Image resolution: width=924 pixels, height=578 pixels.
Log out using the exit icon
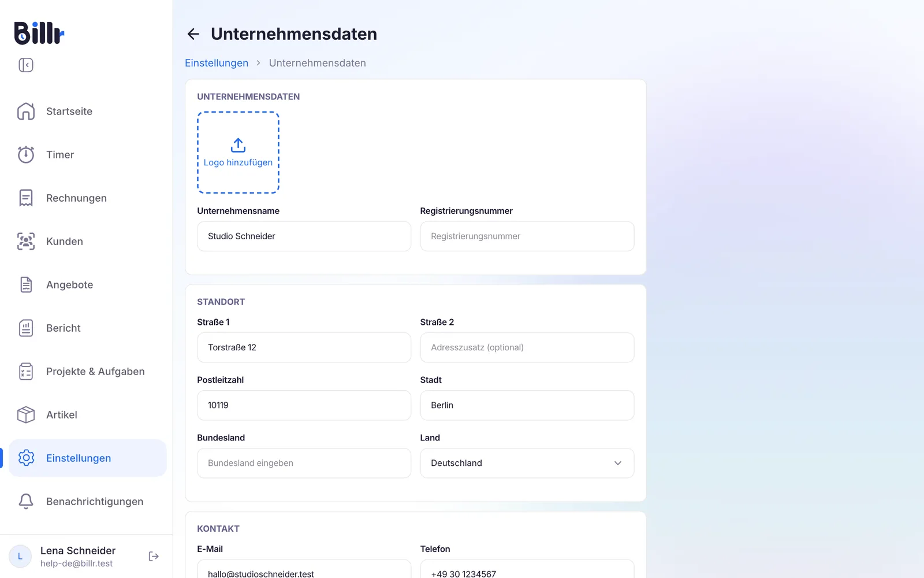(154, 556)
